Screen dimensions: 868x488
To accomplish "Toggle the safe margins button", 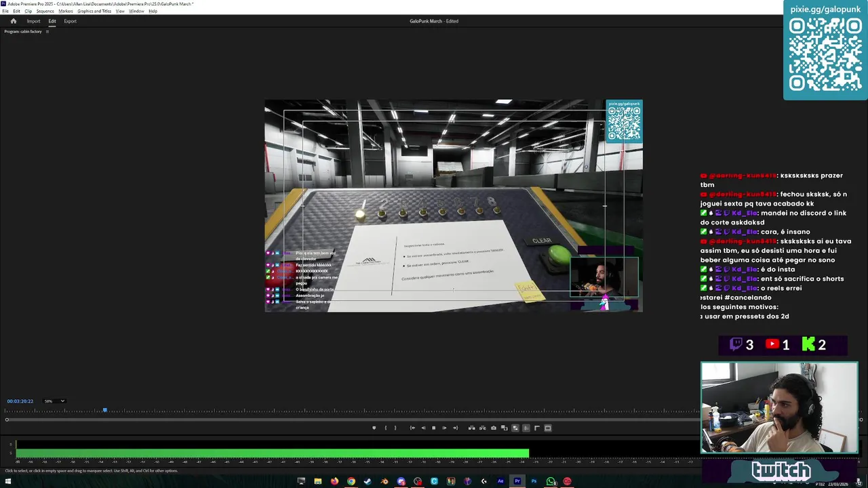I will point(548,428).
